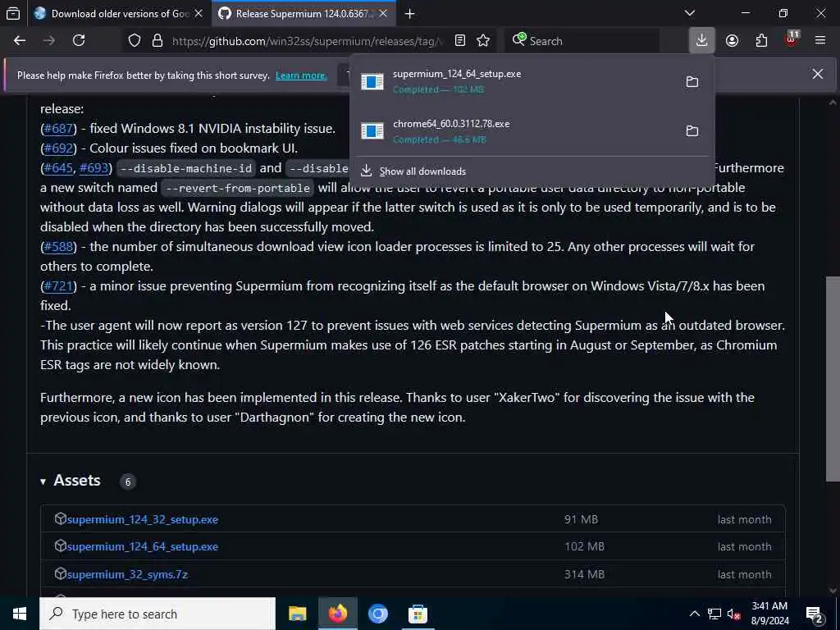Image resolution: width=840 pixels, height=630 pixels.
Task: Show hidden system tray icons
Action: pos(694,614)
